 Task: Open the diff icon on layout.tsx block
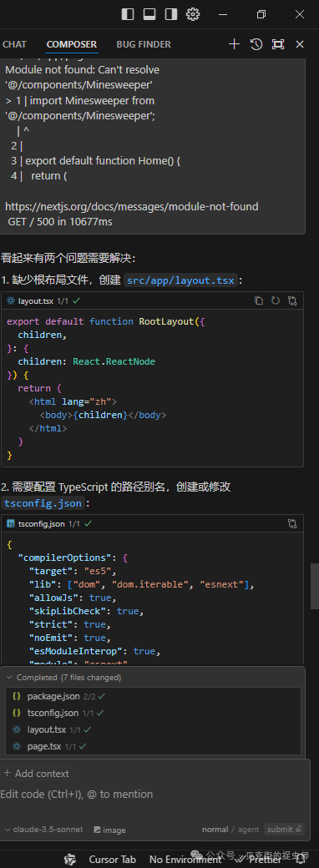click(292, 300)
